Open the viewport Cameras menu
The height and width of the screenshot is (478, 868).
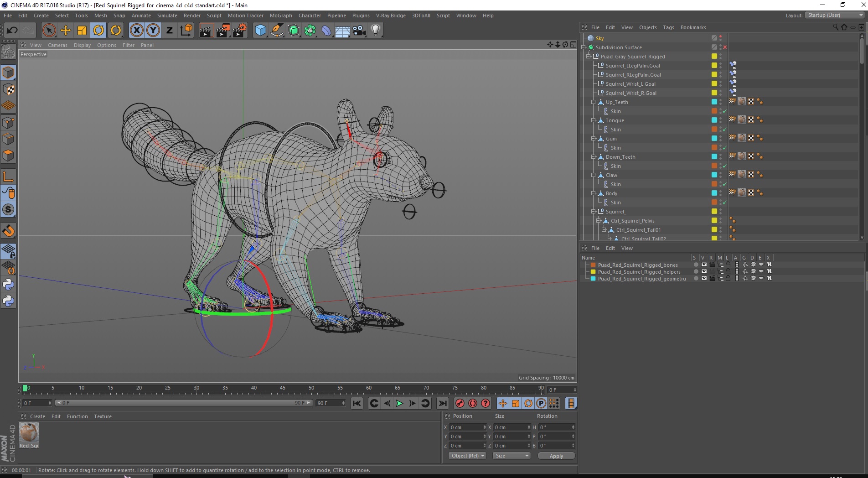coord(57,45)
